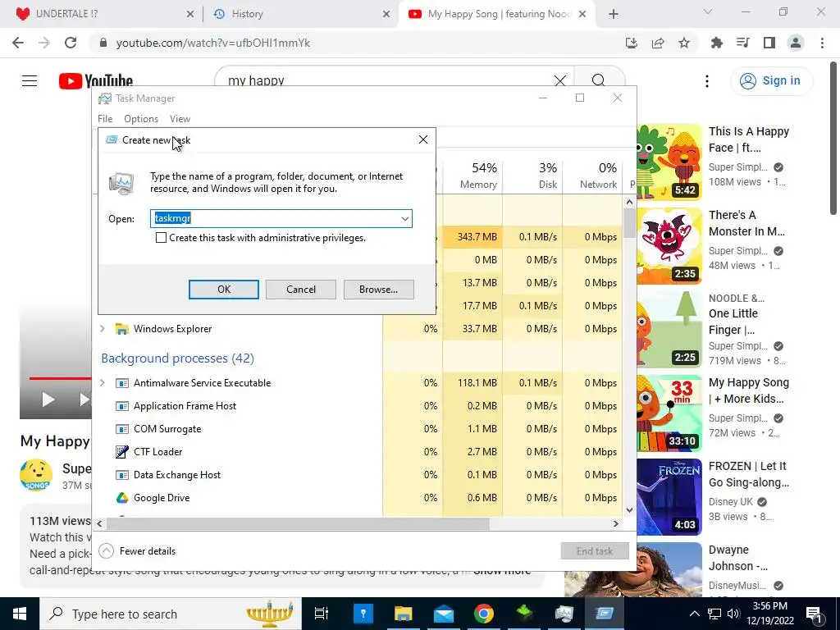
Task: Open FROZEN Let It Go thumbnail
Action: (669, 496)
